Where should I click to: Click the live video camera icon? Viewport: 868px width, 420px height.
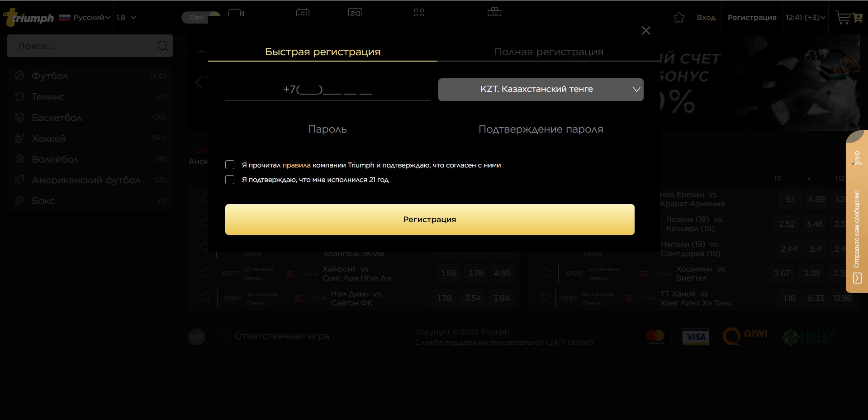click(x=236, y=13)
